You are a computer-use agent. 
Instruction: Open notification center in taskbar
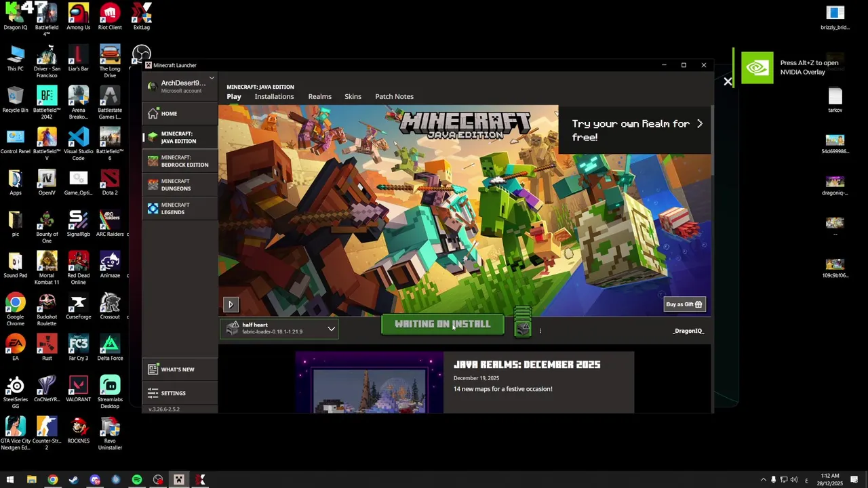[x=854, y=480]
